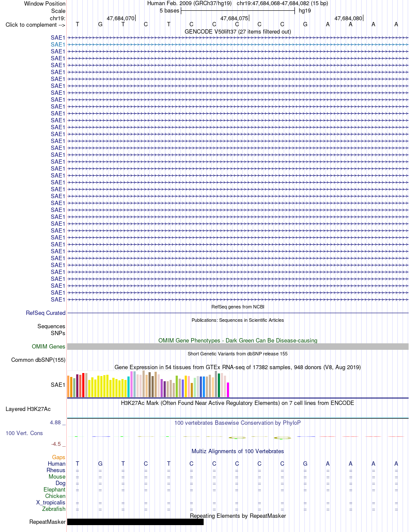Open 'Short Genetic Variants from dbSNP release 155'
The height and width of the screenshot is (532, 409).
pos(238,354)
